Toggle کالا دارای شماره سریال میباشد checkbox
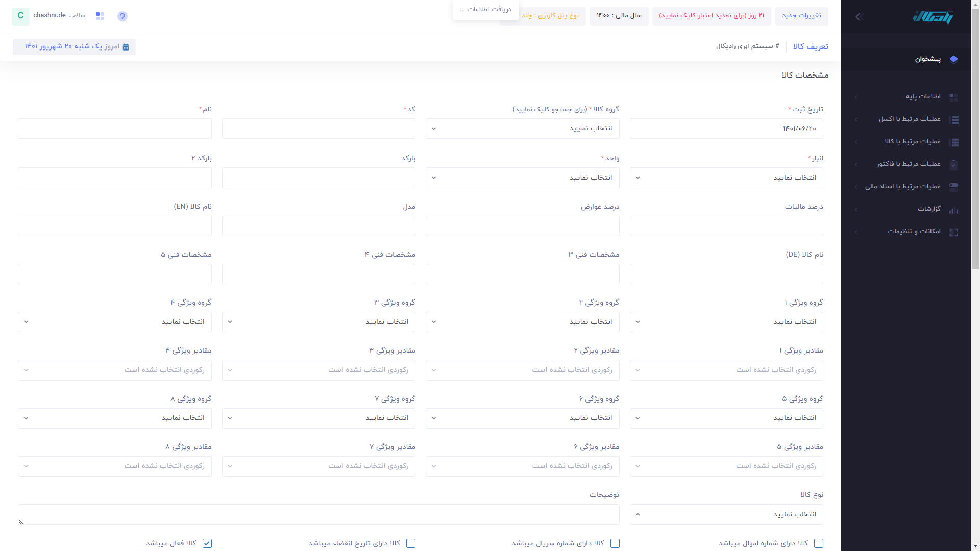This screenshot has height=551, width=980. pyautogui.click(x=615, y=543)
